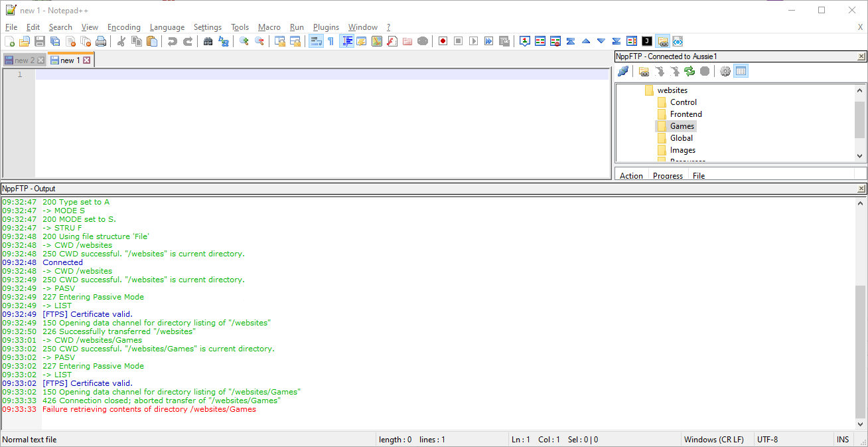Screen dimensions: 868x447
Task: Click NppFTP open directory icon
Action: click(644, 71)
